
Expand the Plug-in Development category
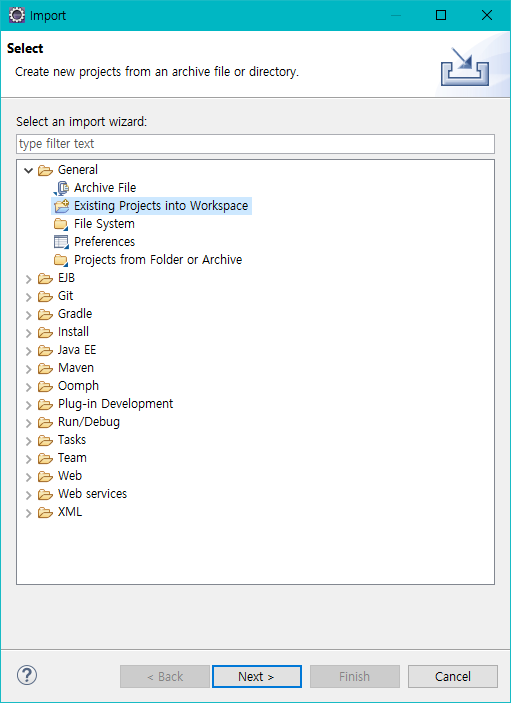pyautogui.click(x=29, y=405)
